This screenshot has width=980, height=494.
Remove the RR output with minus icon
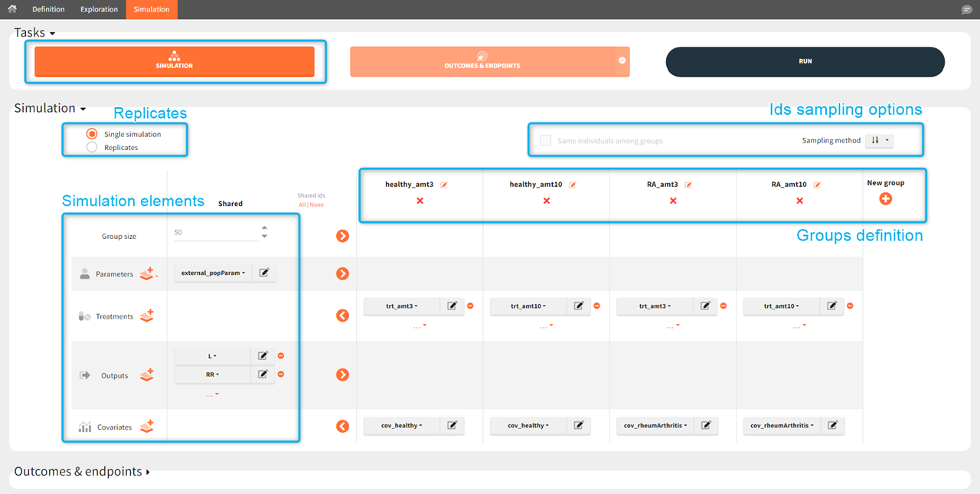pos(281,374)
